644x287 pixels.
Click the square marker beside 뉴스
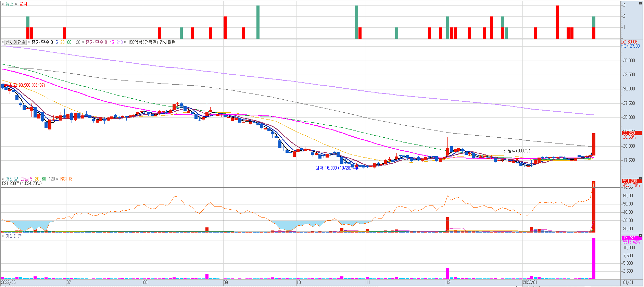pos(3,4)
